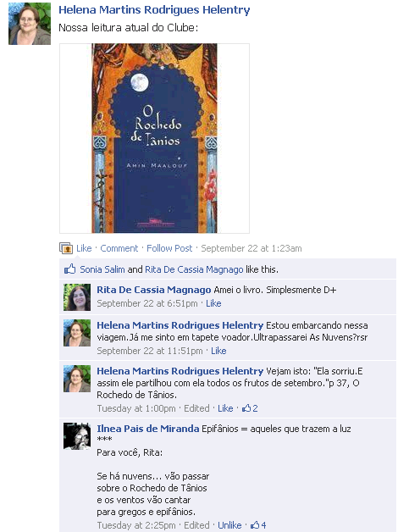The image size is (398, 532).
Task: Like Helena's 'Estou embarcando' comment
Action: pyautogui.click(x=218, y=351)
